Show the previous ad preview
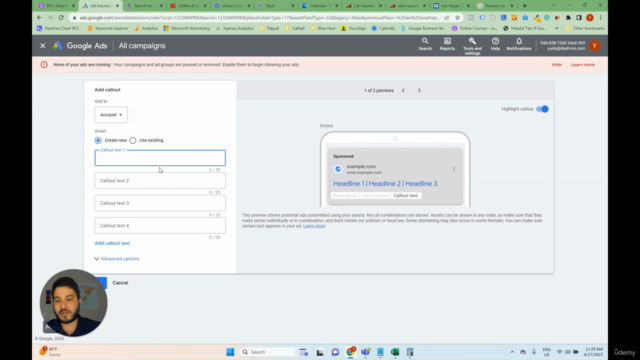 [403, 91]
